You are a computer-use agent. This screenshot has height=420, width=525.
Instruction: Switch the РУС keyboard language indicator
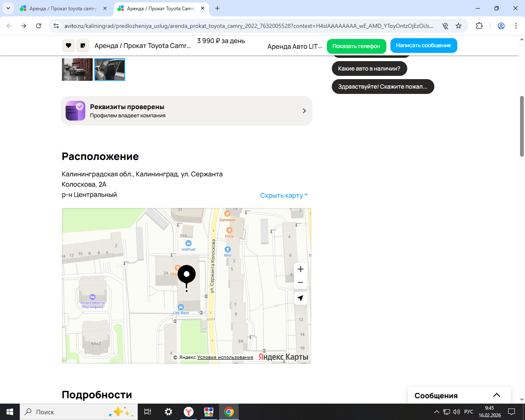(469, 412)
